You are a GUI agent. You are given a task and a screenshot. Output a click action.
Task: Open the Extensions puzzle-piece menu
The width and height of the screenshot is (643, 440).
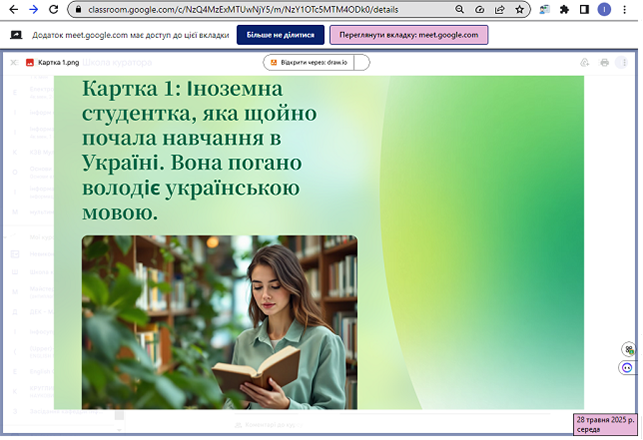point(564,9)
